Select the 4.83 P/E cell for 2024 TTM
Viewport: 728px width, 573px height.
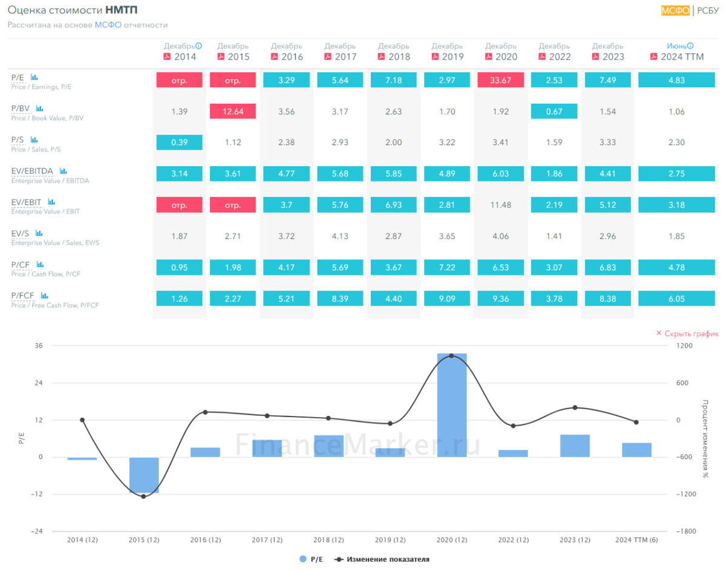(x=676, y=80)
